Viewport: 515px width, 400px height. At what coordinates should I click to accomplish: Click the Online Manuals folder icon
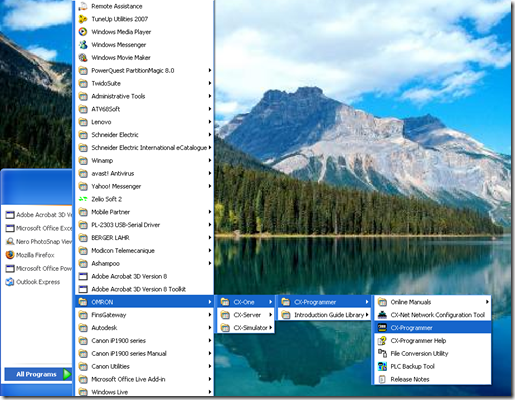[382, 302]
